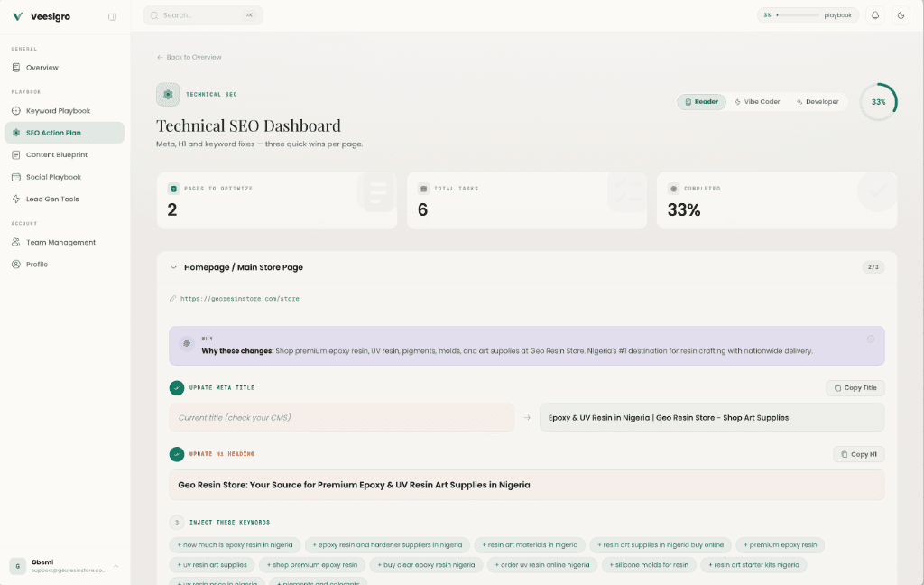Click the Pages to Optimize card icon
This screenshot has width=924, height=585.
point(173,189)
